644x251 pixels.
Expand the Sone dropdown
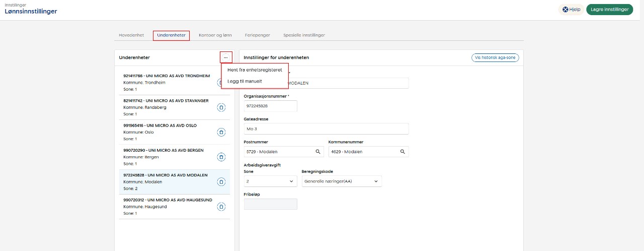pyautogui.click(x=270, y=181)
